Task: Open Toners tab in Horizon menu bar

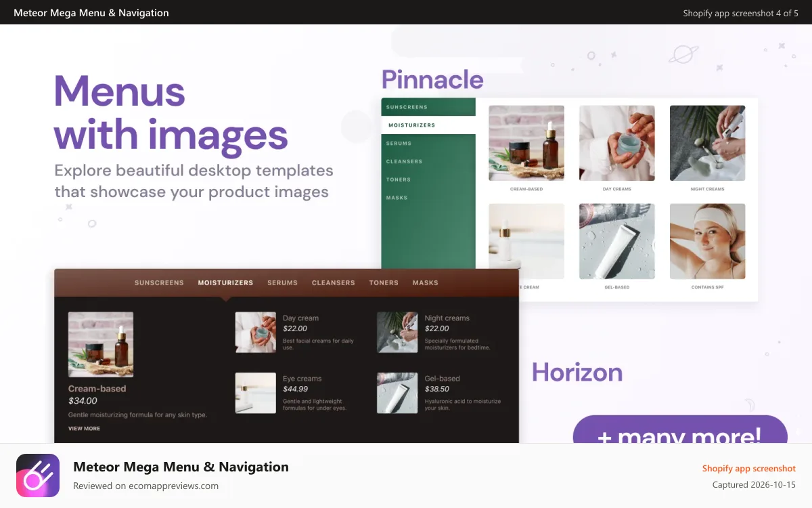Action: tap(384, 283)
